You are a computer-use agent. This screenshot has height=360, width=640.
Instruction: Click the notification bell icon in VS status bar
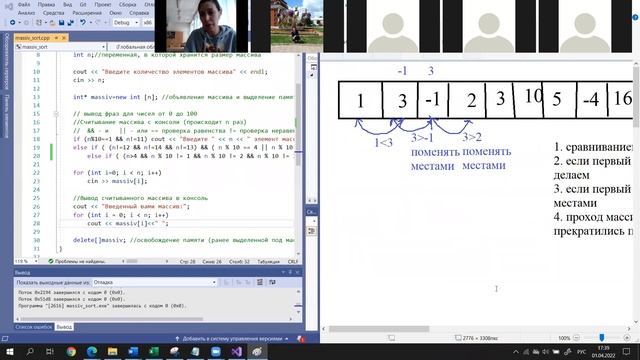pos(300,338)
